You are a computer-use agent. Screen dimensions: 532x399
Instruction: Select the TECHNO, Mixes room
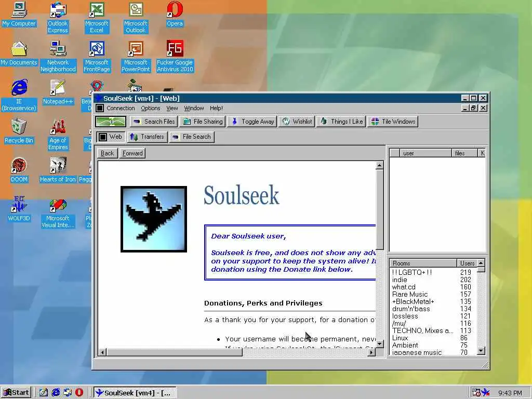[433, 331]
